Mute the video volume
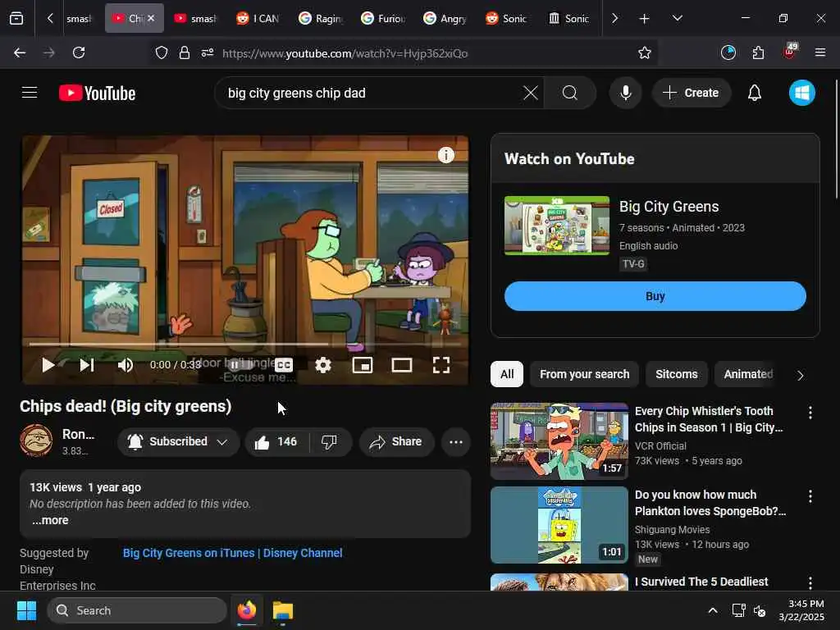Viewport: 840px width, 630px height. click(126, 365)
